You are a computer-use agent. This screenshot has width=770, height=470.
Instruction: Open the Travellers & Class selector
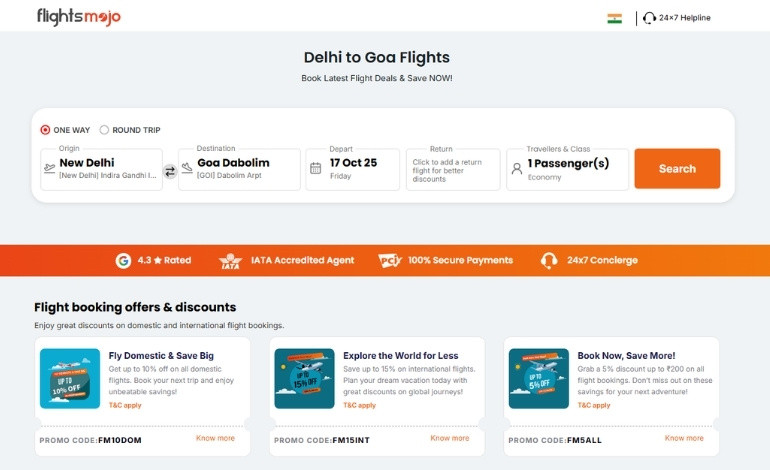[x=567, y=169]
